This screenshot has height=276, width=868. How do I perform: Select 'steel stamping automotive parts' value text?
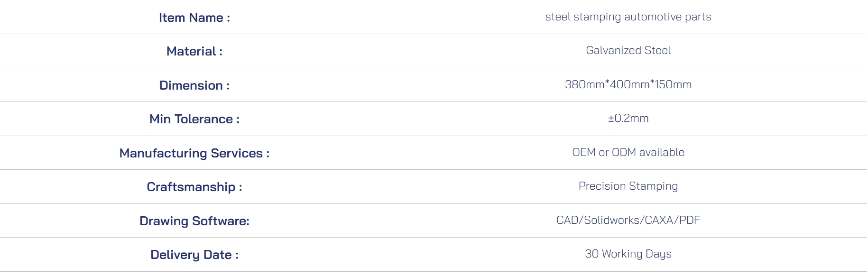click(x=628, y=17)
